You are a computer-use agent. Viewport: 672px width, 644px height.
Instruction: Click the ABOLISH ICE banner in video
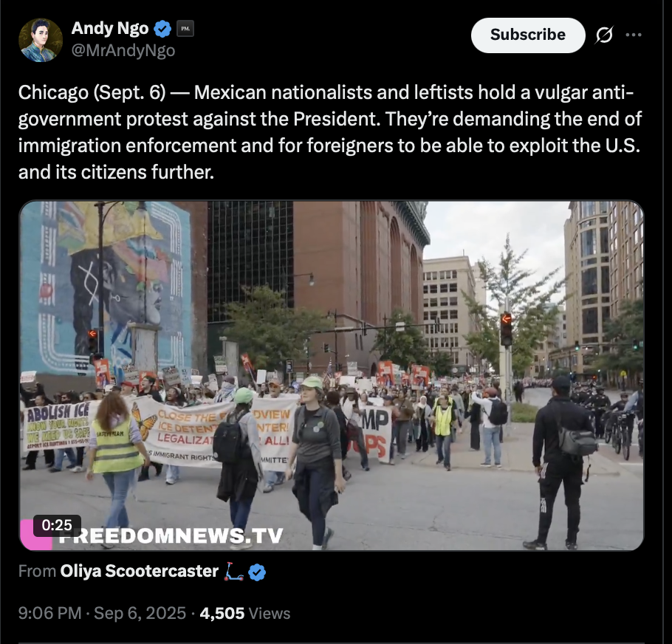(58, 427)
